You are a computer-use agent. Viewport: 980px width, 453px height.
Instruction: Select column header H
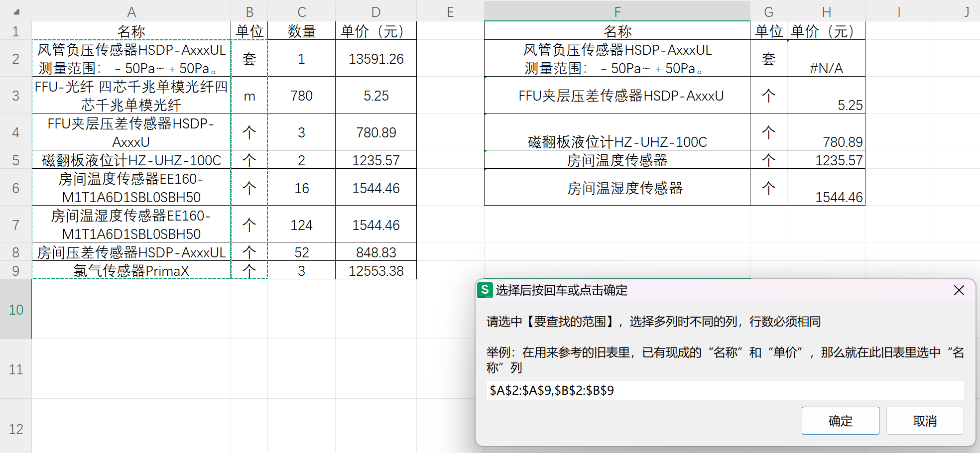pos(826,10)
